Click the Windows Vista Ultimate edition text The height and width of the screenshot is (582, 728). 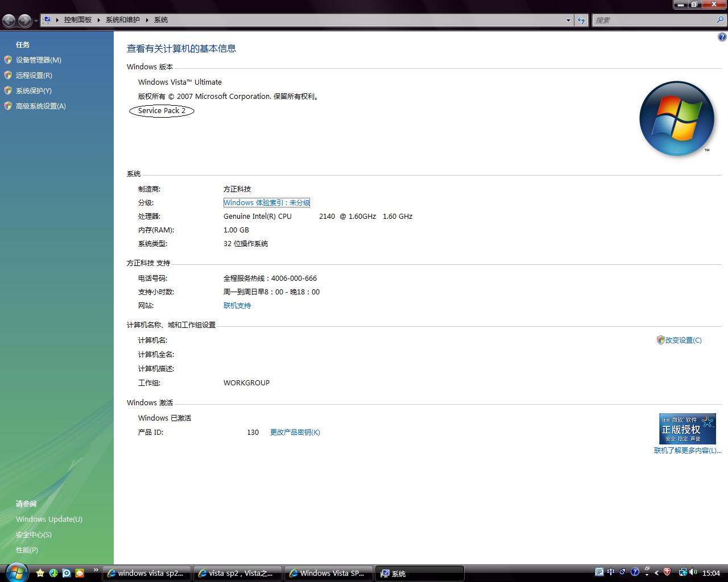point(180,82)
